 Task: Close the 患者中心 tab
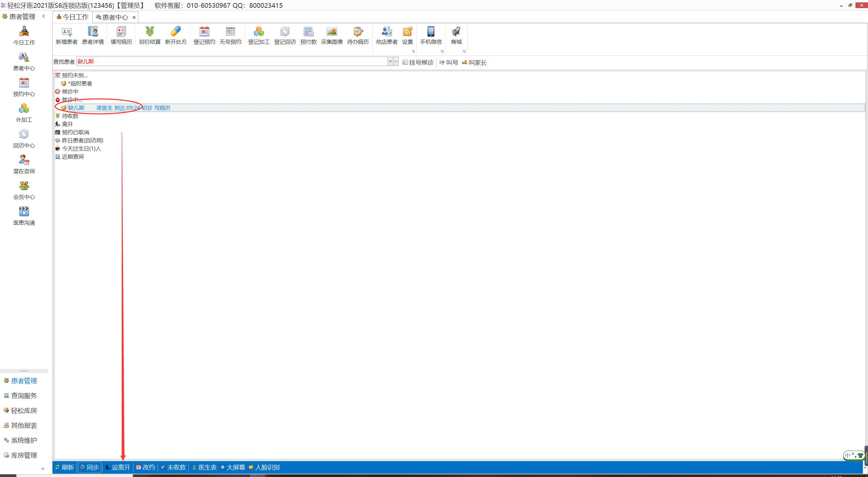point(134,18)
